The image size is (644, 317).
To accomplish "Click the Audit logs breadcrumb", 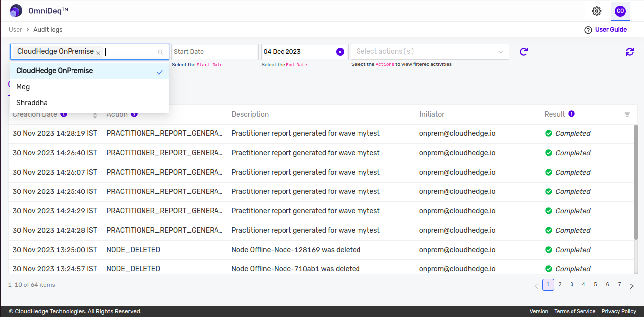I will 48,30.
